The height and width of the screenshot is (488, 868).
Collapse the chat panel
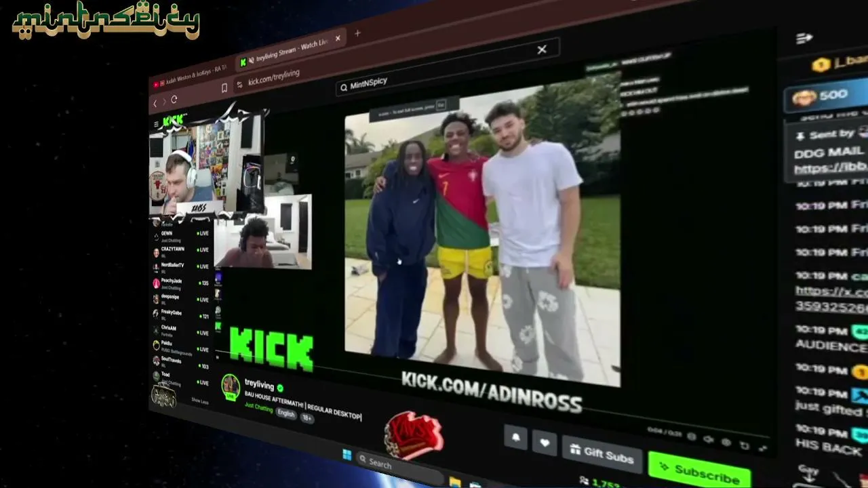pos(804,39)
